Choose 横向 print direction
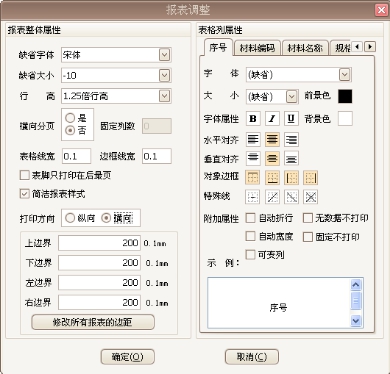 pos(106,218)
